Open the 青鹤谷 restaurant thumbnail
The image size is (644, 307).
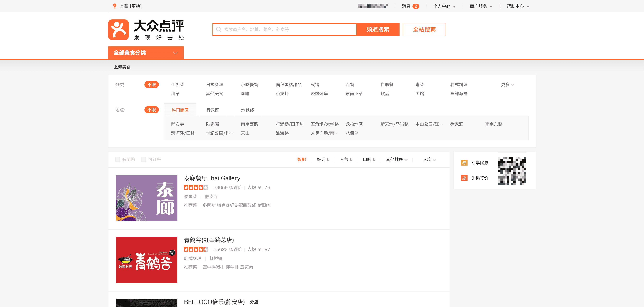pos(146,260)
